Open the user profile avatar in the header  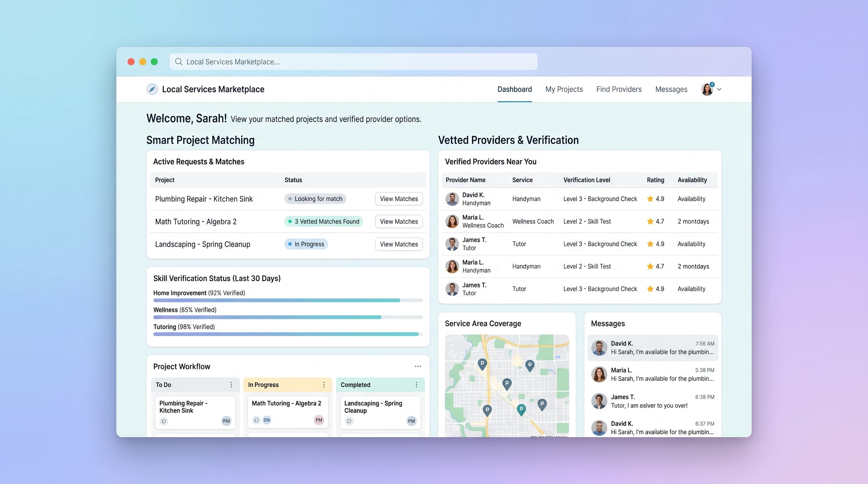pyautogui.click(x=707, y=89)
